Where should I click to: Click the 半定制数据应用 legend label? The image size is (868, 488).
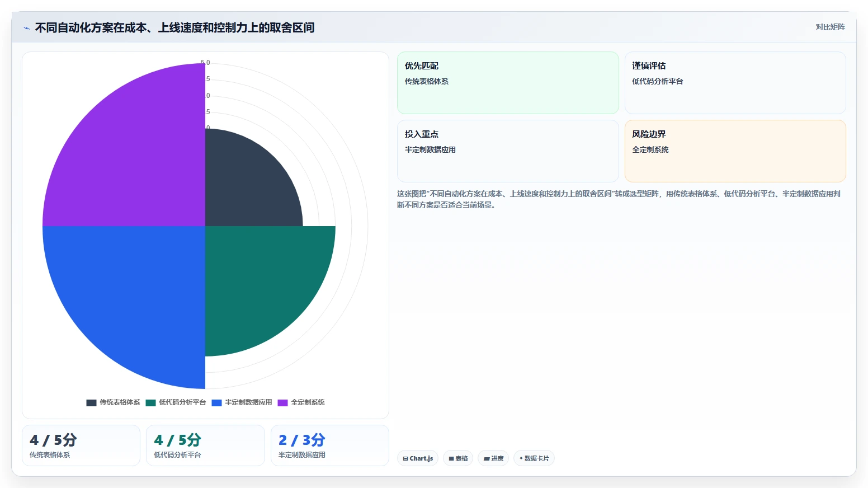(248, 402)
